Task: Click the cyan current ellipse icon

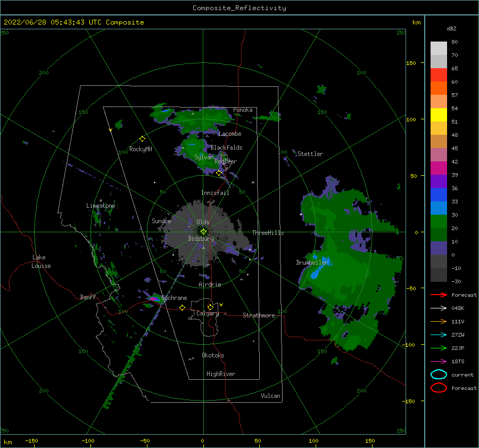Action: [439, 374]
